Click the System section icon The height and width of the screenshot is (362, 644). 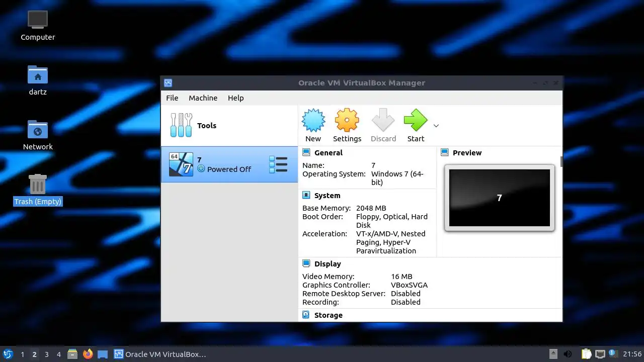pos(306,195)
